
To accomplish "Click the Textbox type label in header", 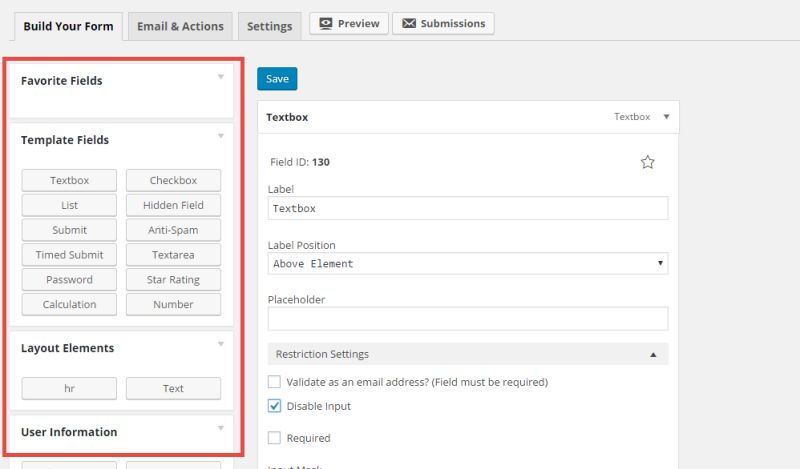I will [632, 117].
